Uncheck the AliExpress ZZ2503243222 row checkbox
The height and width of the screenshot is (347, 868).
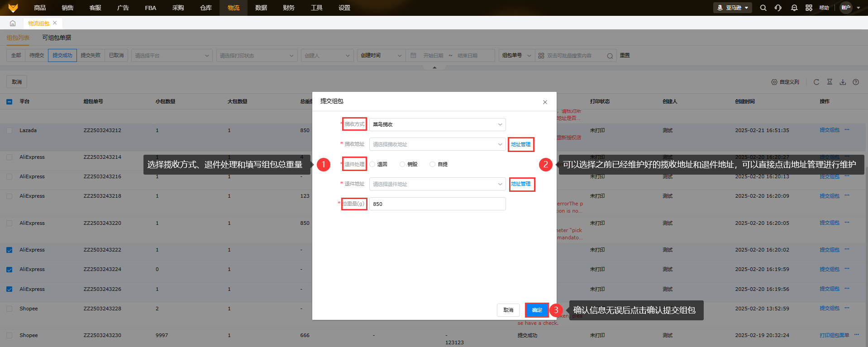[10, 250]
